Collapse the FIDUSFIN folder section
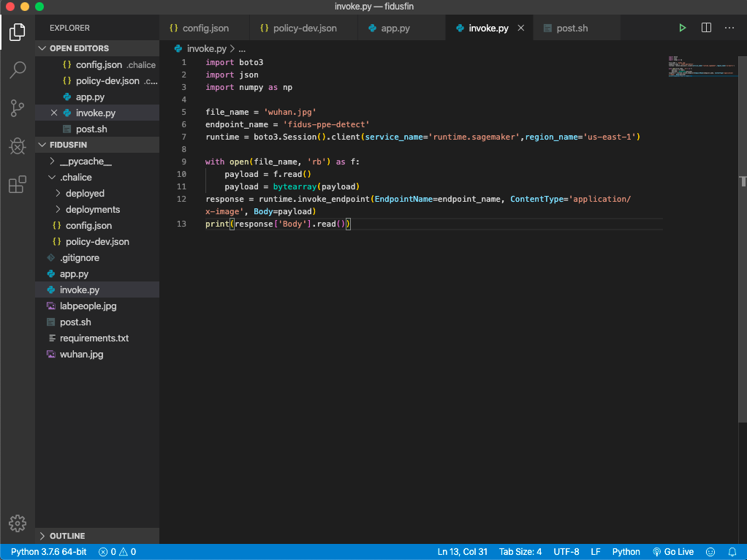The width and height of the screenshot is (747, 560). [x=42, y=145]
